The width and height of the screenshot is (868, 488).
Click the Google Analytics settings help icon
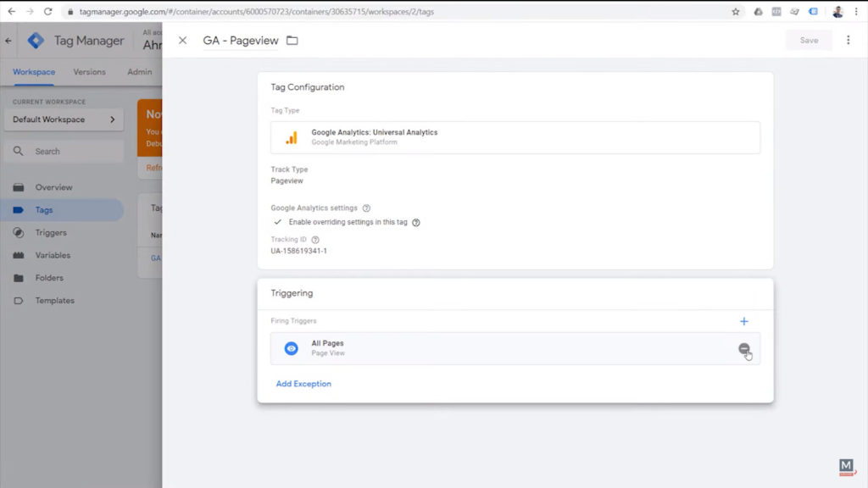tap(366, 208)
